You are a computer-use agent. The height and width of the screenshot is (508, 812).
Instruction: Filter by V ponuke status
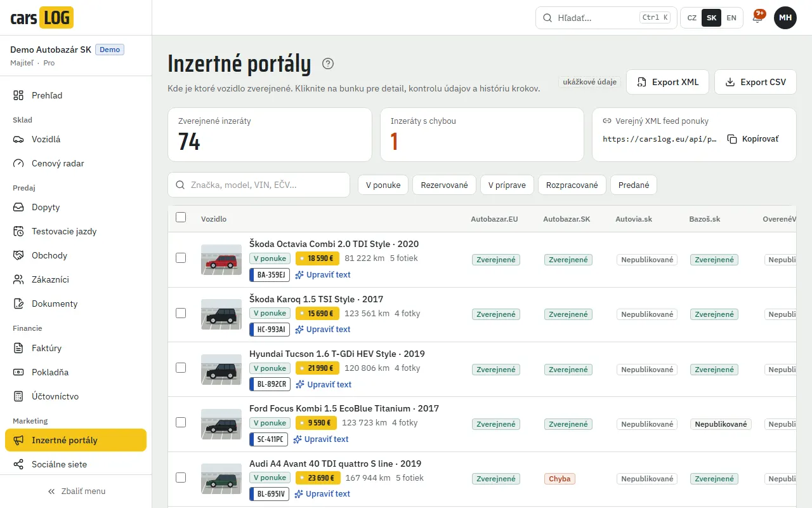(x=383, y=185)
